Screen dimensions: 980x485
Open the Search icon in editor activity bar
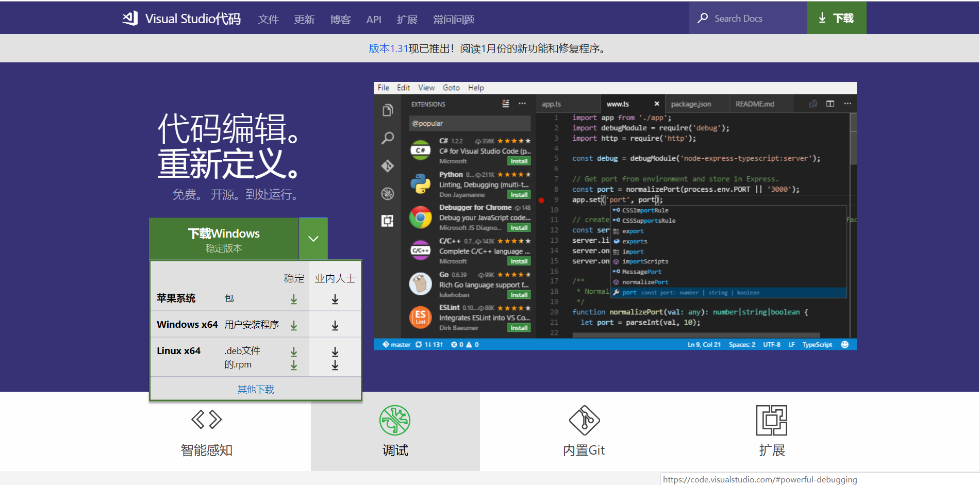click(x=388, y=138)
